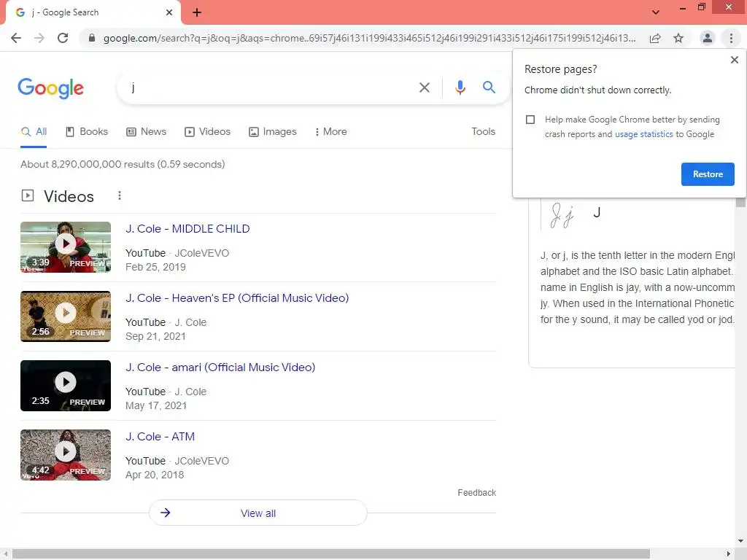Open 'J. Cole - ATM' link
The height and width of the screenshot is (560, 747).
tap(160, 437)
